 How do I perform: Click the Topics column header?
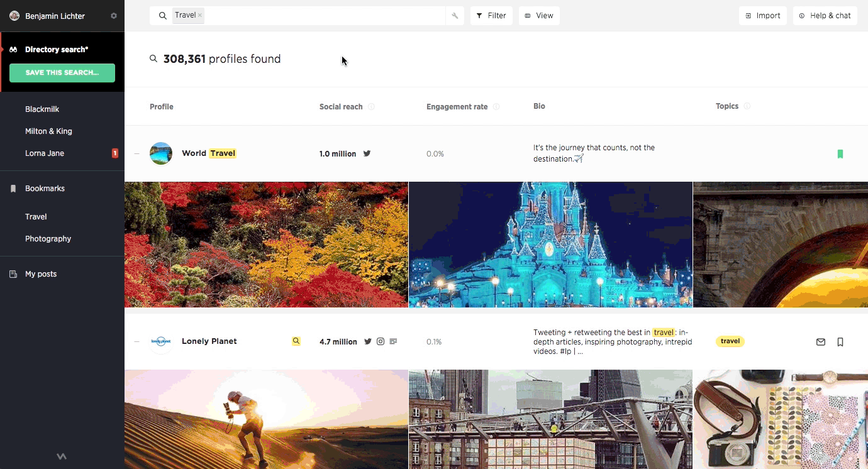click(727, 106)
